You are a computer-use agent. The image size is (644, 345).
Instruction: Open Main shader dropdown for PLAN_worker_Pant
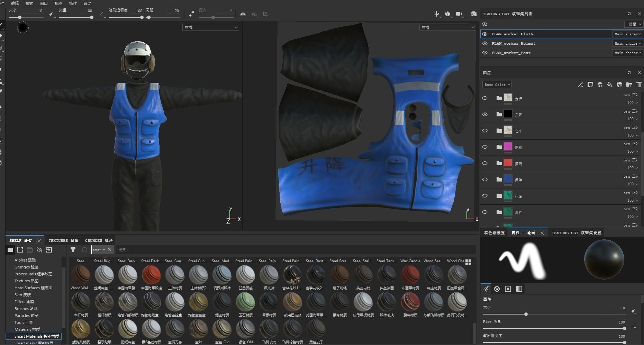628,53
